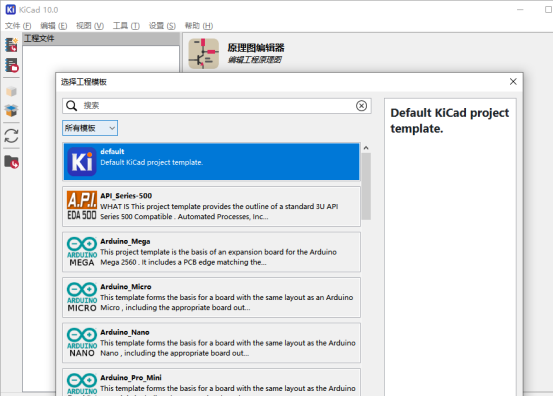
Task: Click the Arduino NANO template logo
Action: [82, 343]
